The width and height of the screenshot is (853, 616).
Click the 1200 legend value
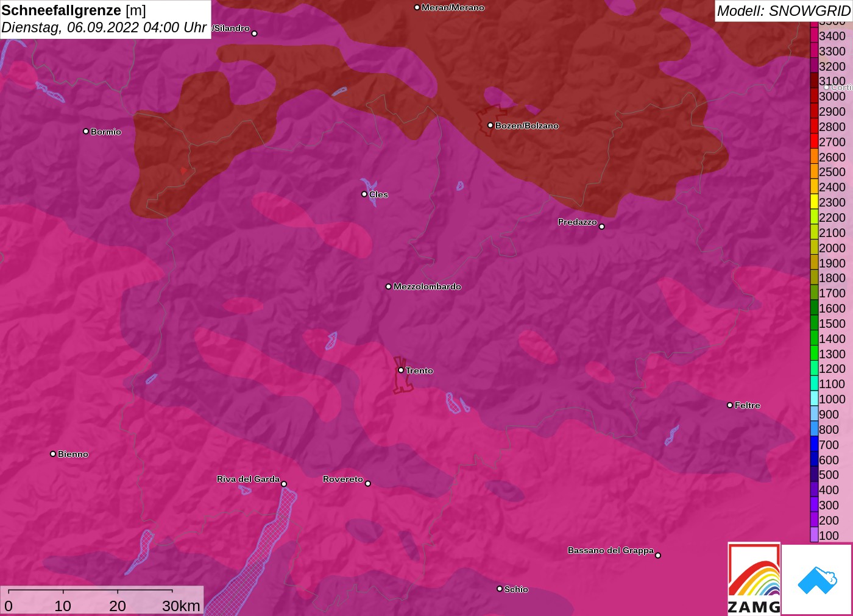click(x=832, y=369)
